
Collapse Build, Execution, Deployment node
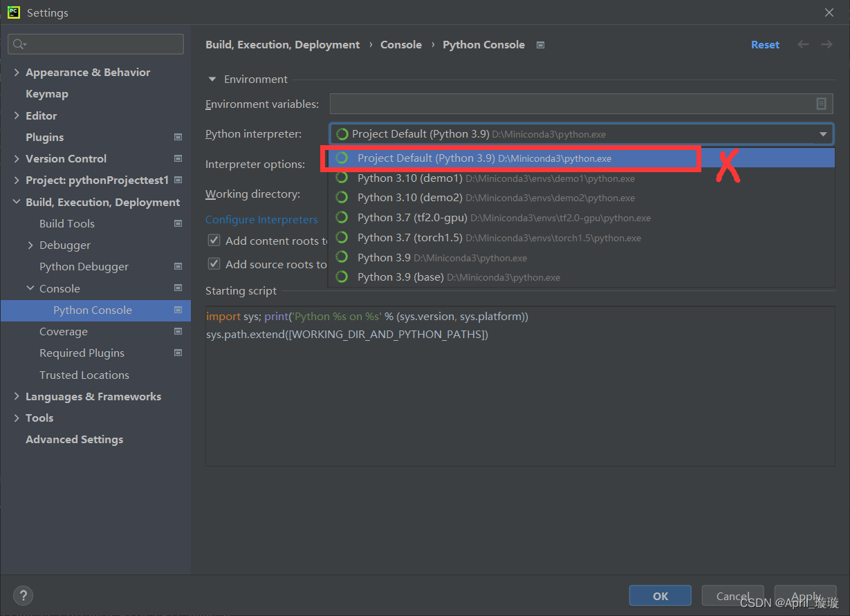17,202
